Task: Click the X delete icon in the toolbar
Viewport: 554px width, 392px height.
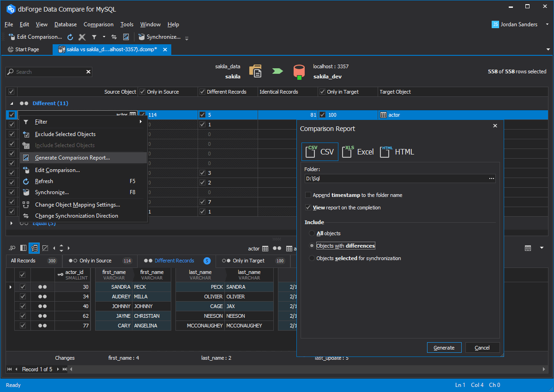Action: pos(82,37)
